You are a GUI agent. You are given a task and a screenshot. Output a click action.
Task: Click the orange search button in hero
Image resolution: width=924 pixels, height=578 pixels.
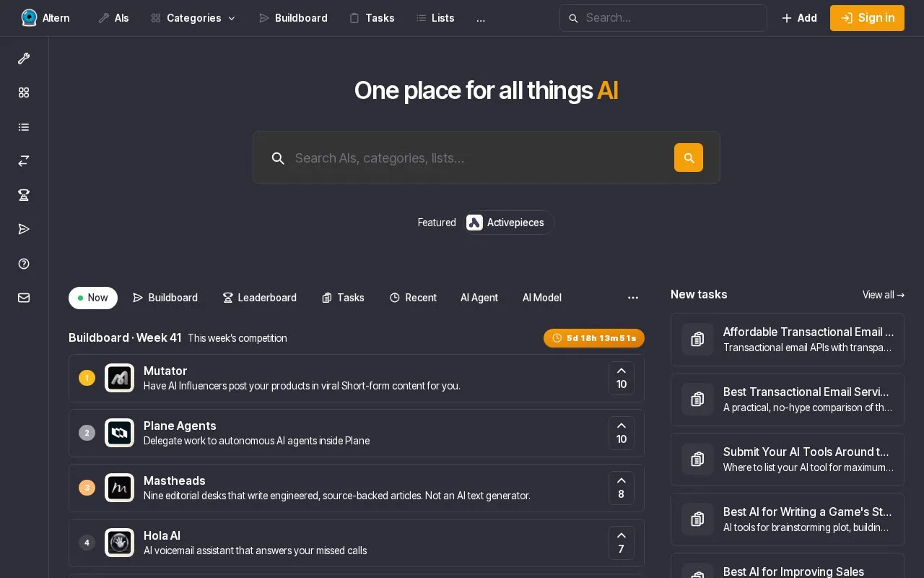[x=689, y=158]
